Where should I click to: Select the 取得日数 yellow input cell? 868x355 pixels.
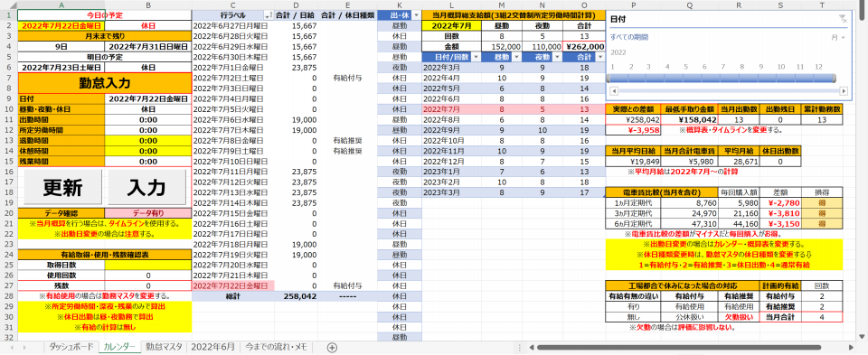click(148, 266)
